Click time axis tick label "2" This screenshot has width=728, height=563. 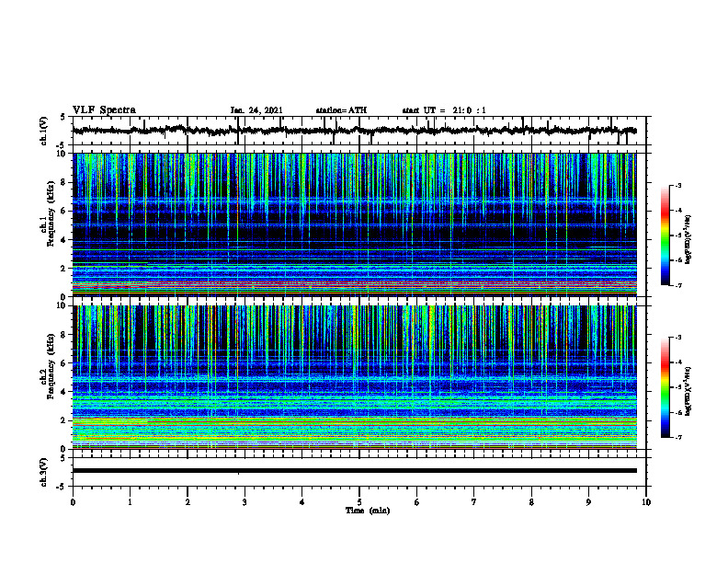(188, 502)
